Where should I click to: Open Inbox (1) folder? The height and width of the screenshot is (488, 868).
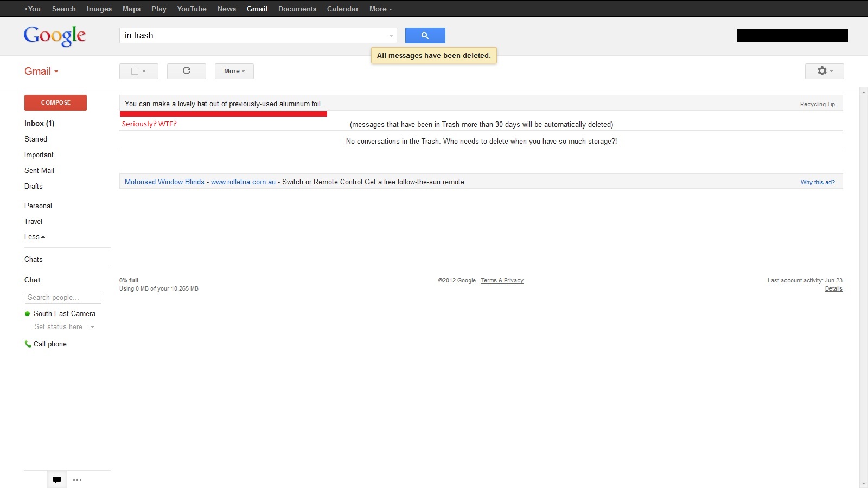(40, 123)
